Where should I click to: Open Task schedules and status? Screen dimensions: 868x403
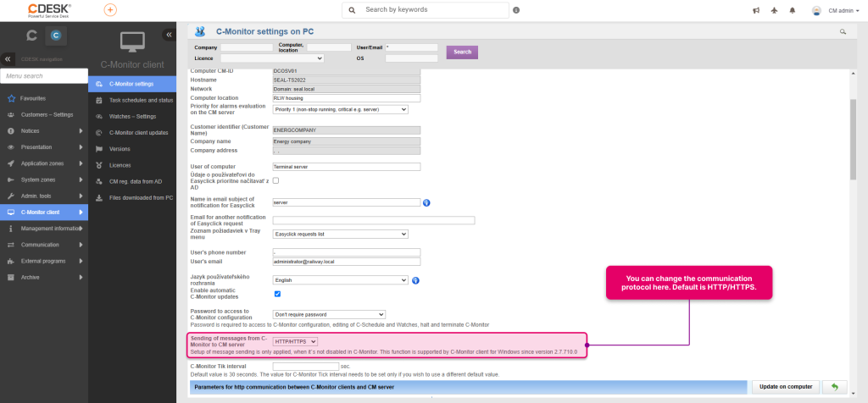click(132, 100)
